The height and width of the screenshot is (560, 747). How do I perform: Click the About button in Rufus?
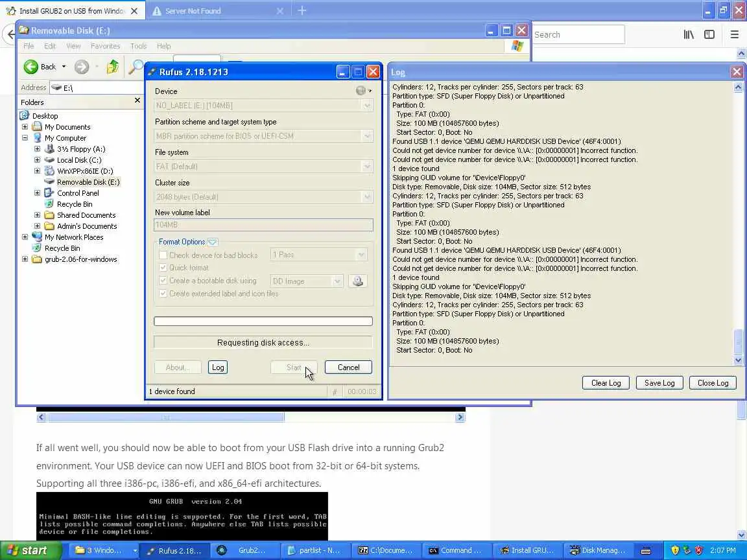pyautogui.click(x=177, y=367)
